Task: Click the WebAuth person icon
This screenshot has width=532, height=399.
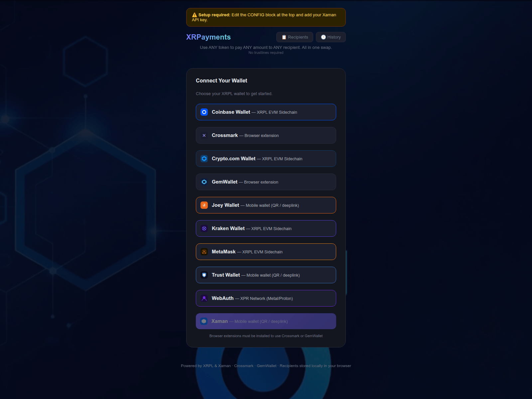Action: [x=204, y=298]
